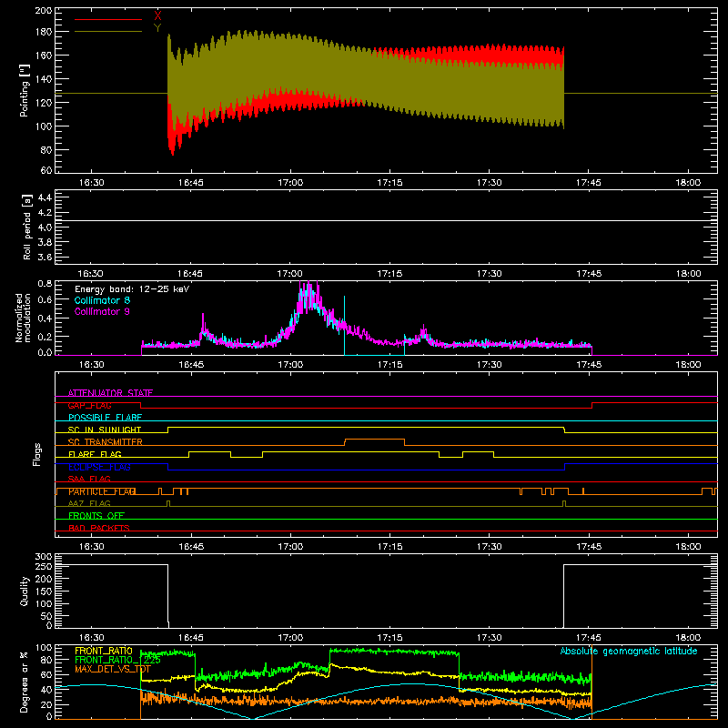Image resolution: width=728 pixels, height=728 pixels.
Task: Click the 4.2 tick on Roll period axis
Action: 45,213
